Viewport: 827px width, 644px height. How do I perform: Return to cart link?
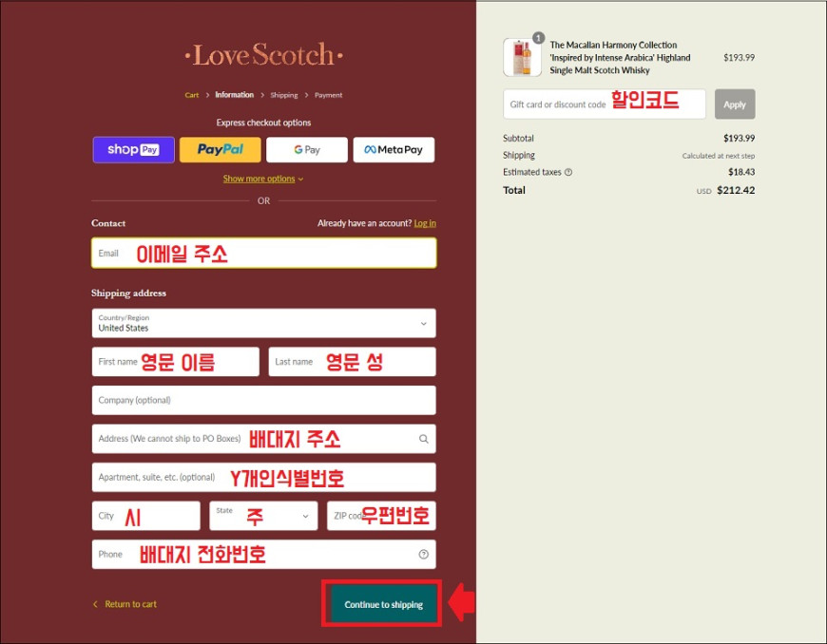125,604
